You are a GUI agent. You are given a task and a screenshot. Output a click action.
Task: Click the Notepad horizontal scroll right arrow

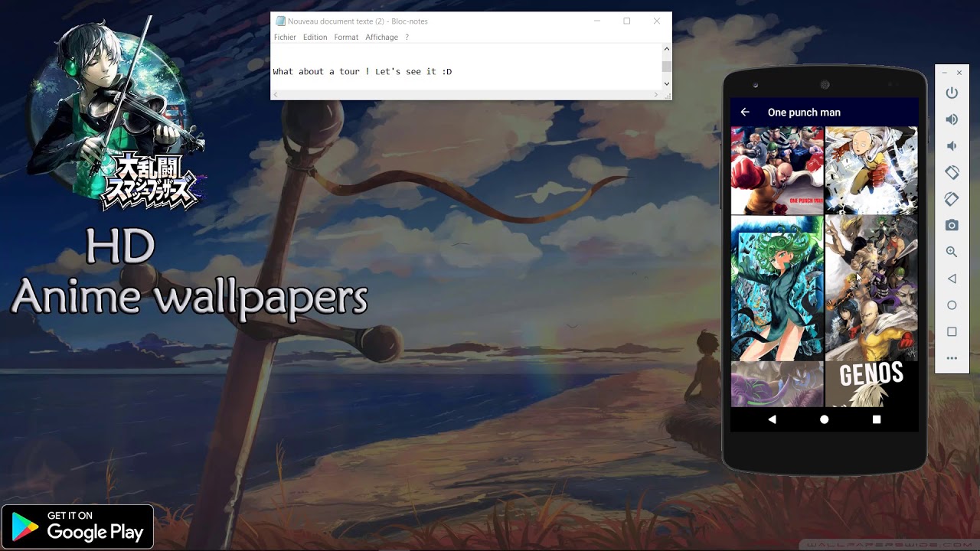(656, 95)
